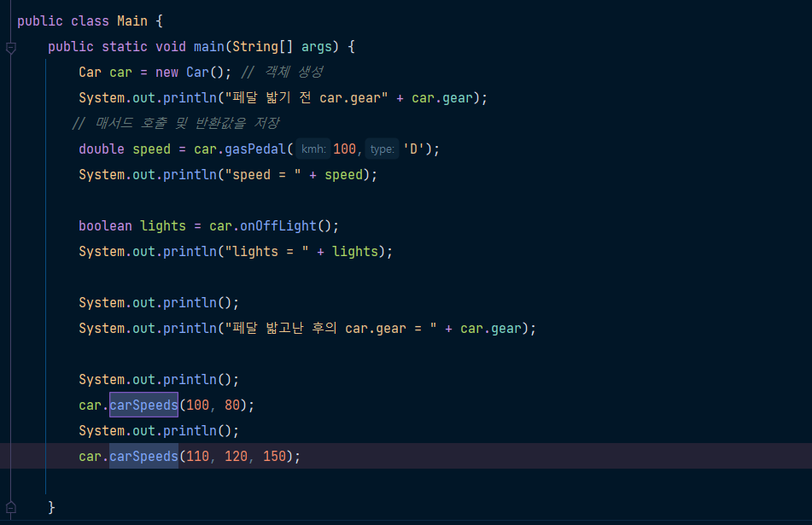This screenshot has height=525, width=812.
Task: Click the comment '// 객체 생성'
Action: (283, 72)
